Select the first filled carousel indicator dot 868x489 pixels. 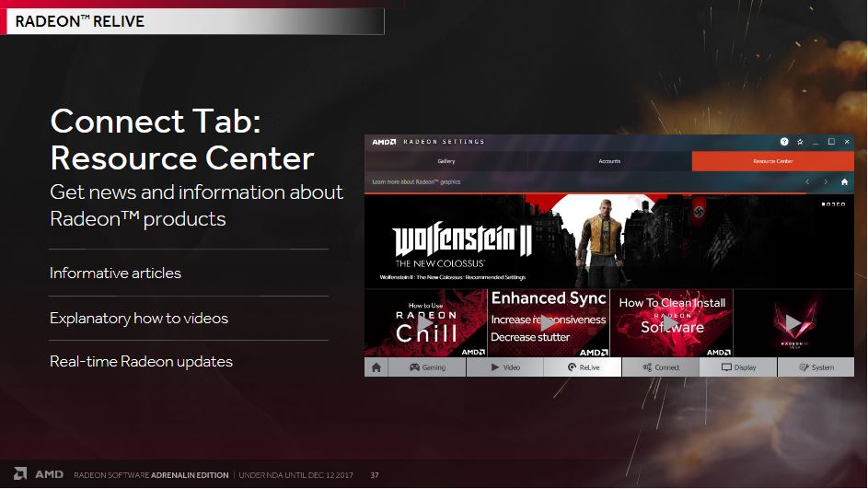click(823, 204)
